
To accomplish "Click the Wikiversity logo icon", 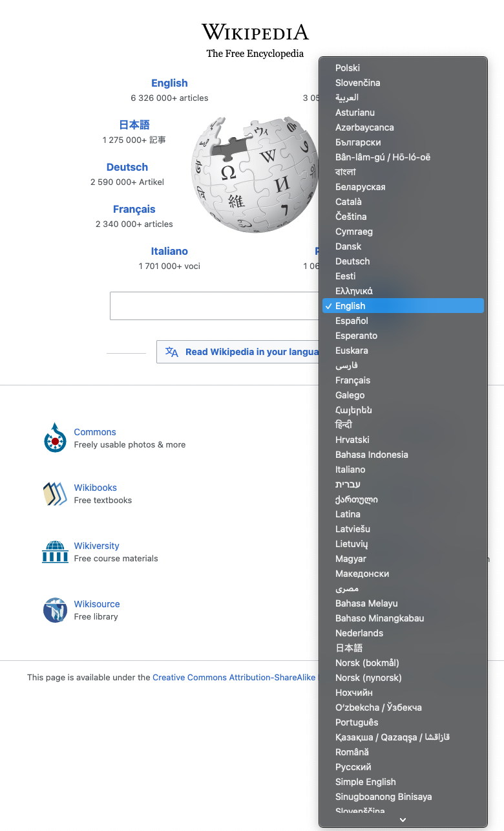I will (x=55, y=552).
